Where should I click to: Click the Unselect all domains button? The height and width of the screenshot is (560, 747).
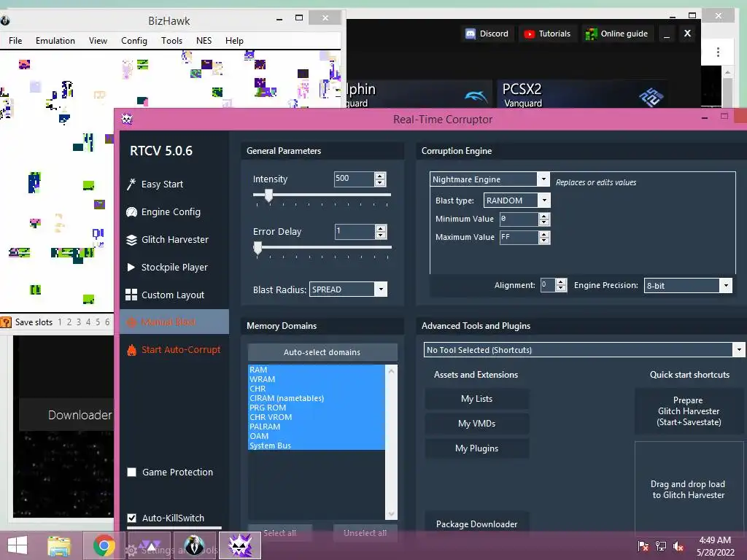(365, 533)
